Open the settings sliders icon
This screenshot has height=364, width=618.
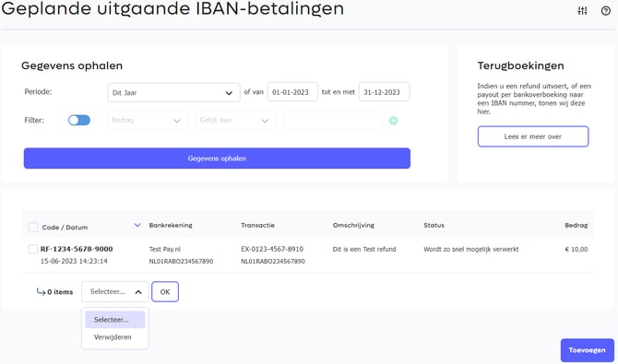click(x=582, y=11)
